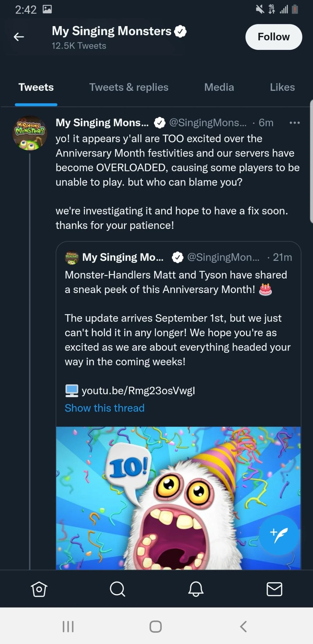Tap Android back navigation chevron
Screen dimensions: 313x644
[x=243, y=627]
